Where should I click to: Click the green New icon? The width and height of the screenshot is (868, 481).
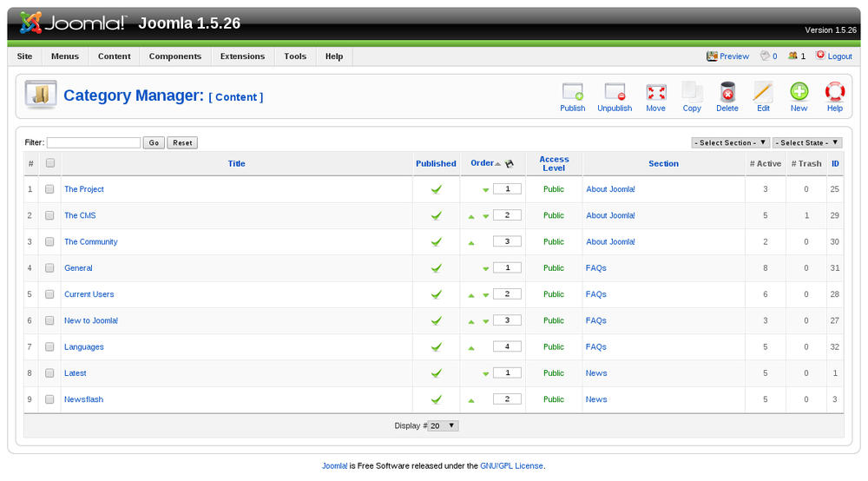click(x=799, y=92)
